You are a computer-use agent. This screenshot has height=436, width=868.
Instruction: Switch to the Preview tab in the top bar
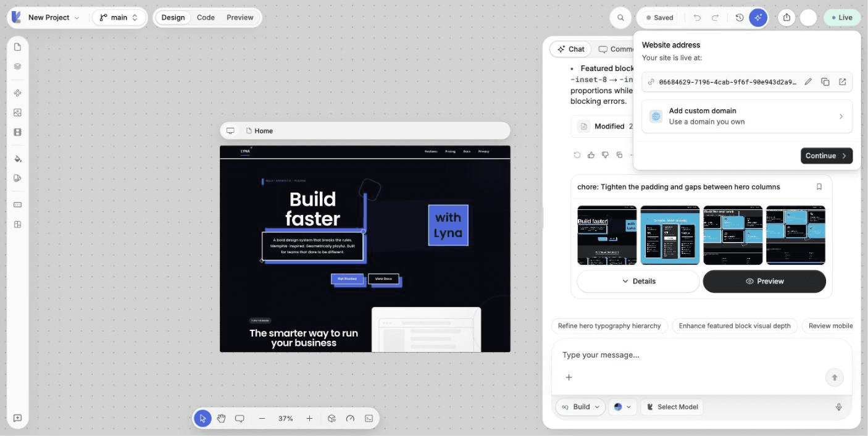coord(240,18)
